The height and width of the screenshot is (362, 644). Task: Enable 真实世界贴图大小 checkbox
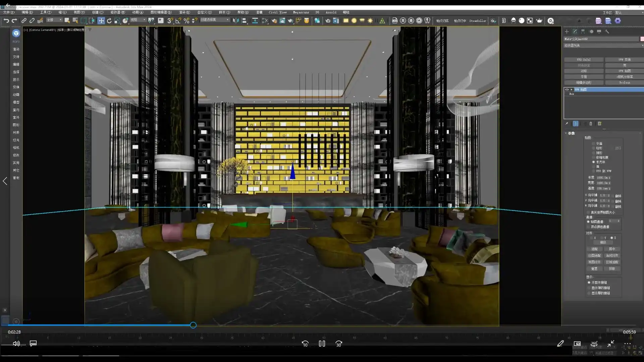pos(588,212)
